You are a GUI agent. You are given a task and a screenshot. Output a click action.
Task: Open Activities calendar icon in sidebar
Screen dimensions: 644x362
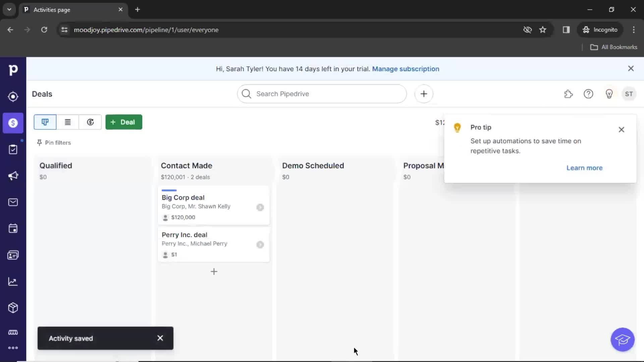(13, 229)
